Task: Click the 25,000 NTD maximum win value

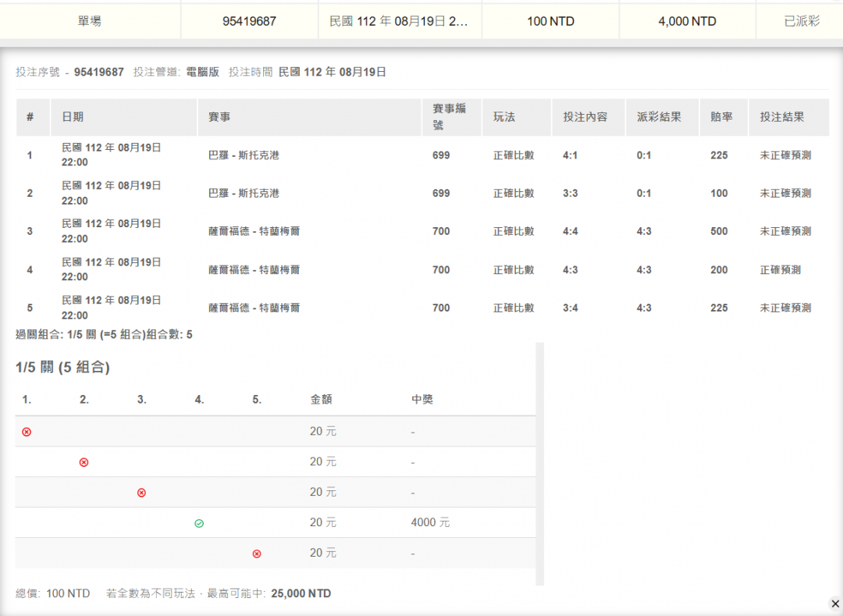Action: click(301, 593)
